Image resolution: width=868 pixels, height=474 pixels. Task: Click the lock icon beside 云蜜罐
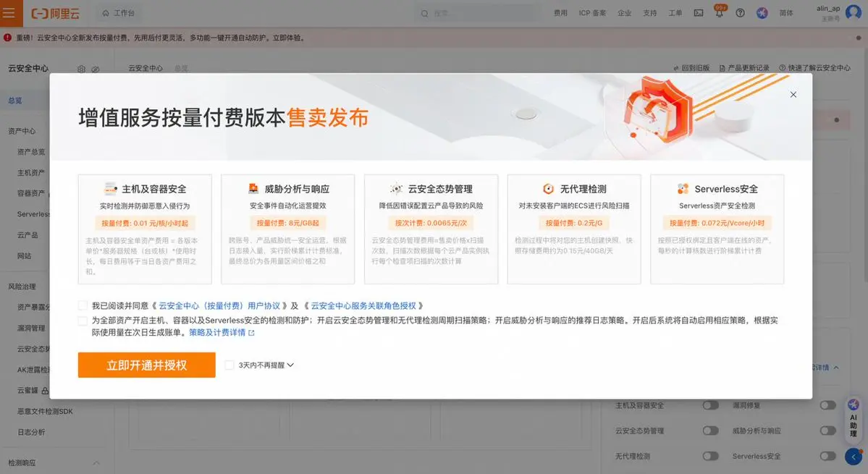pos(46,391)
